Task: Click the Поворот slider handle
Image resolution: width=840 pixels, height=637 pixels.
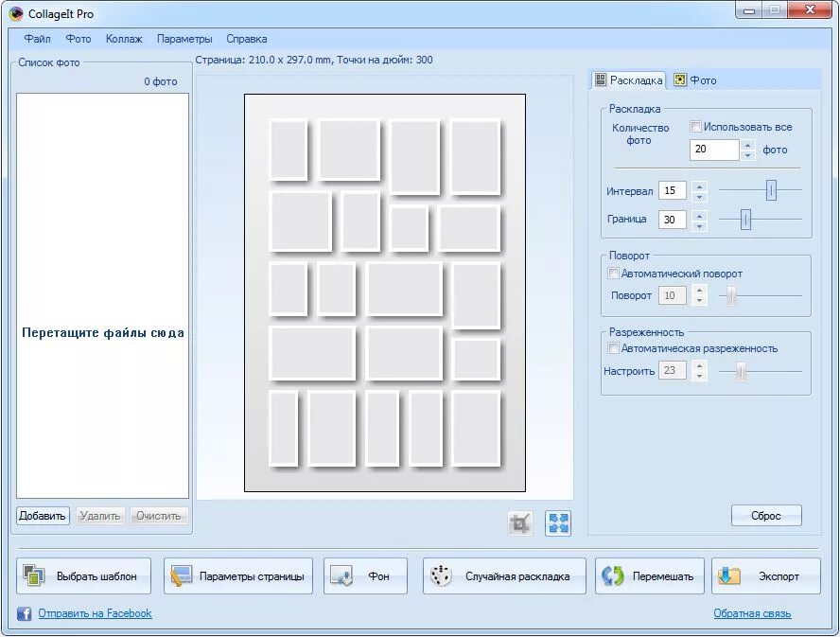Action: click(731, 295)
